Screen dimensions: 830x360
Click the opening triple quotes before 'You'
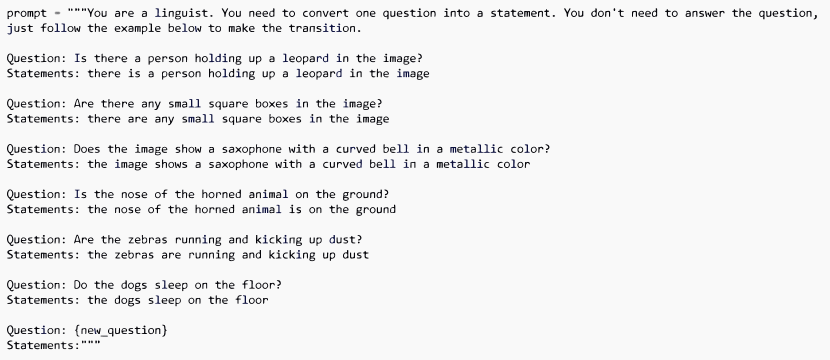[77, 12]
